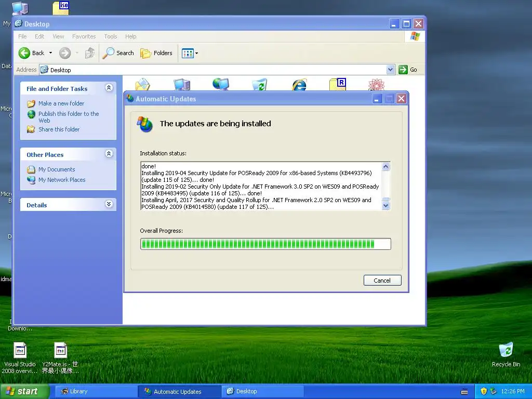Image resolution: width=532 pixels, height=399 pixels.
Task: Select Recycle Bin on the wallpaper desktop
Action: pyautogui.click(x=506, y=354)
